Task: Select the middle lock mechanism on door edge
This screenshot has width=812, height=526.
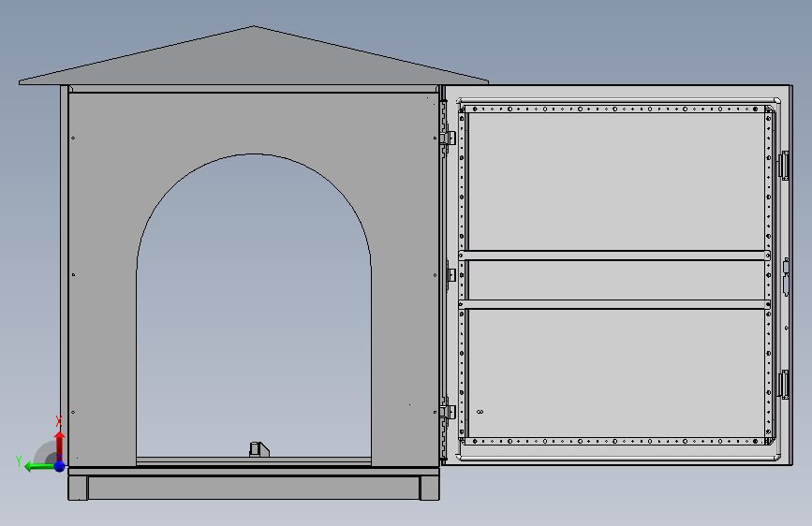Action: click(x=786, y=277)
